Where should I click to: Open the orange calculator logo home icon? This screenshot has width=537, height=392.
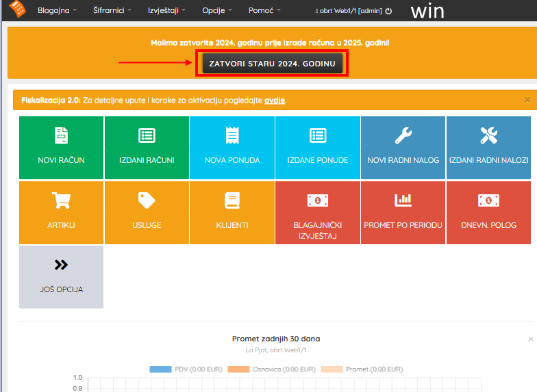tap(16, 8)
